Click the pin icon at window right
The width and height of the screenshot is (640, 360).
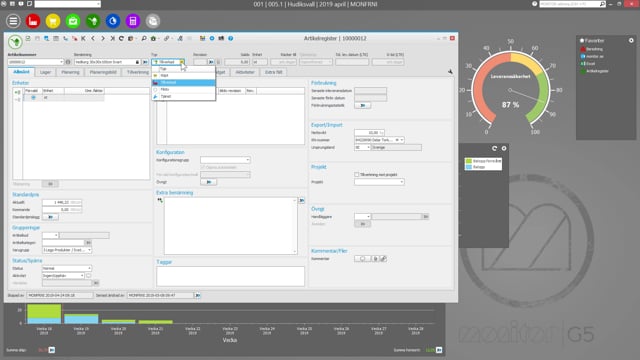(450, 72)
